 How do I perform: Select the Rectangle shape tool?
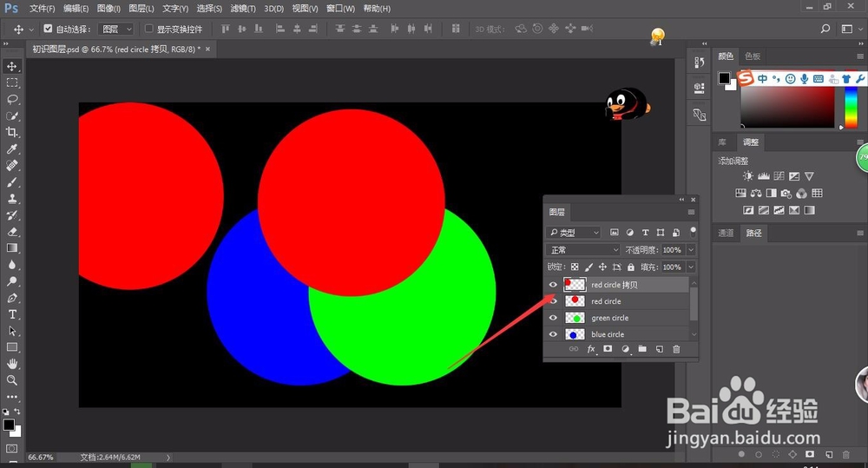(x=11, y=347)
